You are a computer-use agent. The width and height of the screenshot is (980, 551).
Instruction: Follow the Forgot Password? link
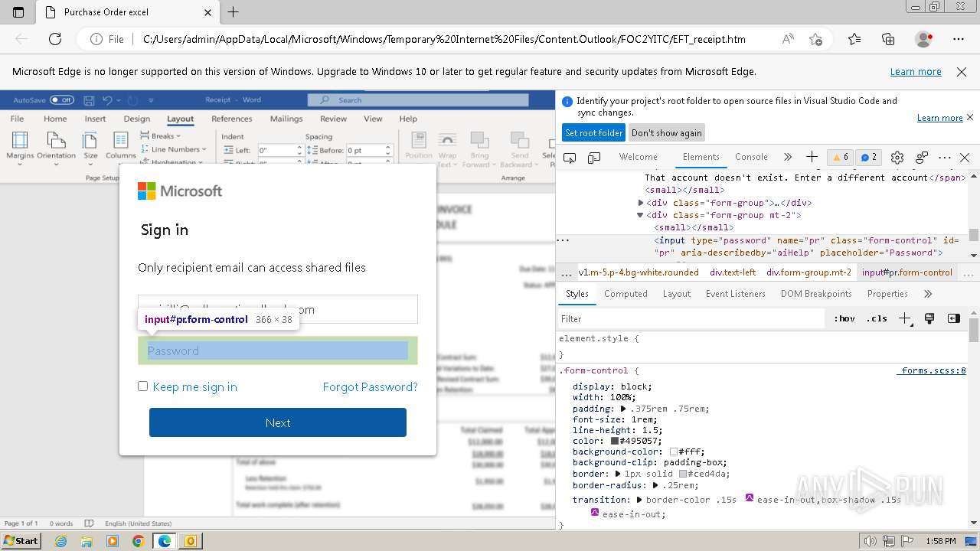click(x=371, y=386)
